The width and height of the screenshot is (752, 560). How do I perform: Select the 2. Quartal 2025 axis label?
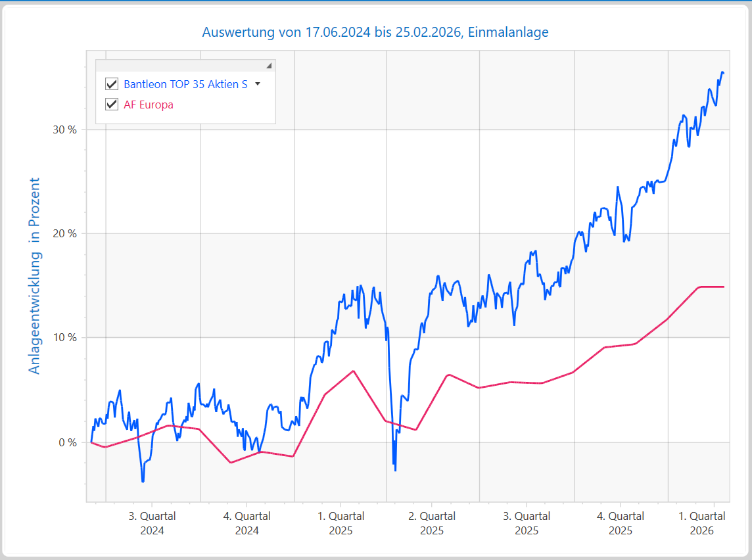(433, 523)
